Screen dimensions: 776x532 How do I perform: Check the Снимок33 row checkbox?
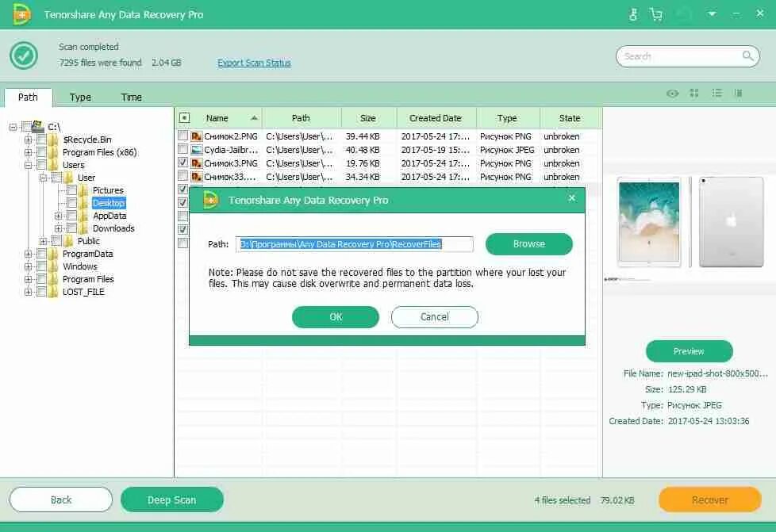[x=183, y=176]
